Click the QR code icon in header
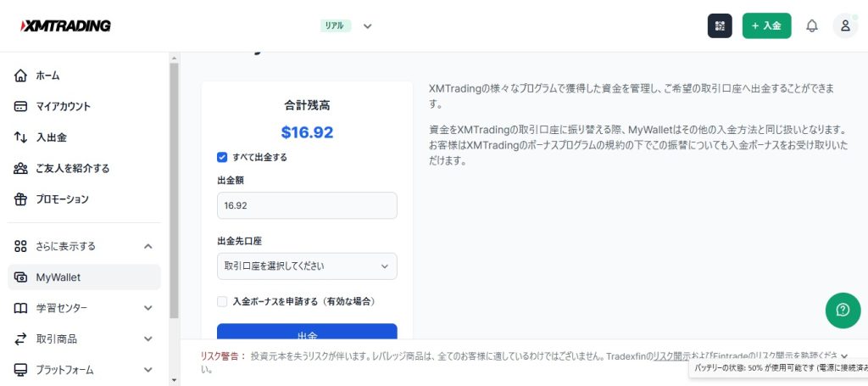The height and width of the screenshot is (386, 868). 720,25
